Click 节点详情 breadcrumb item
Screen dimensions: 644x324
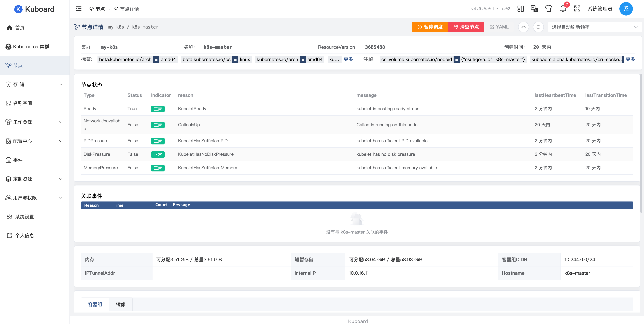pyautogui.click(x=126, y=9)
